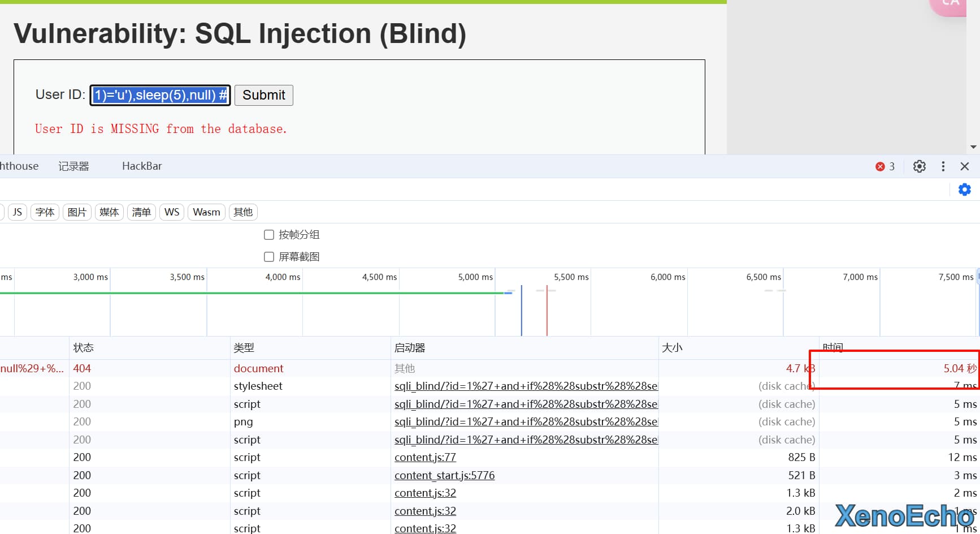Sort requests by 状态 column header
980x534 pixels.
coord(84,348)
